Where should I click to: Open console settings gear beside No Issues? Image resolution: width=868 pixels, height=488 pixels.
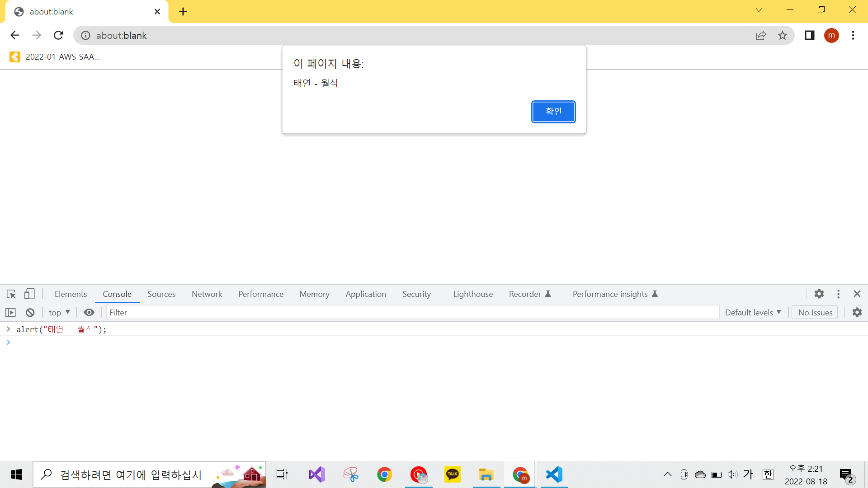pyautogui.click(x=857, y=313)
